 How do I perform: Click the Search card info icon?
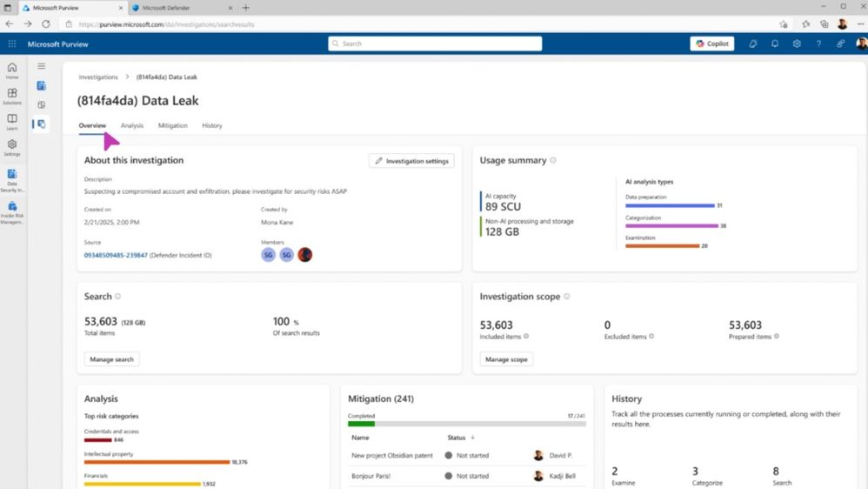pyautogui.click(x=117, y=297)
